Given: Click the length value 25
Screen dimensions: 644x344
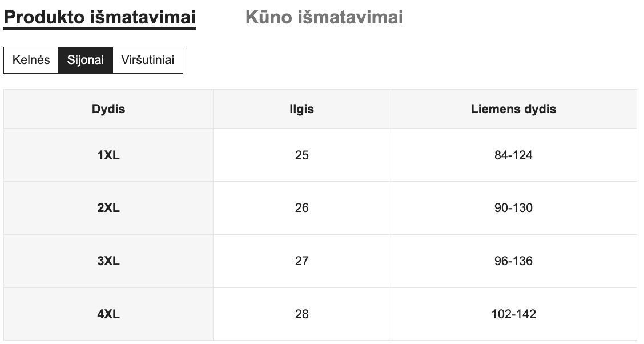Looking at the screenshot, I should 301,155.
